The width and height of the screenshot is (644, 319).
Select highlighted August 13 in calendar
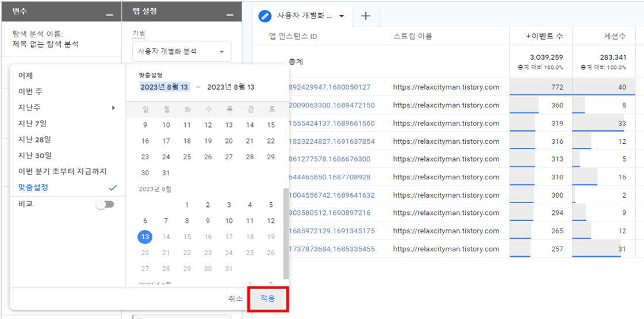pyautogui.click(x=145, y=236)
